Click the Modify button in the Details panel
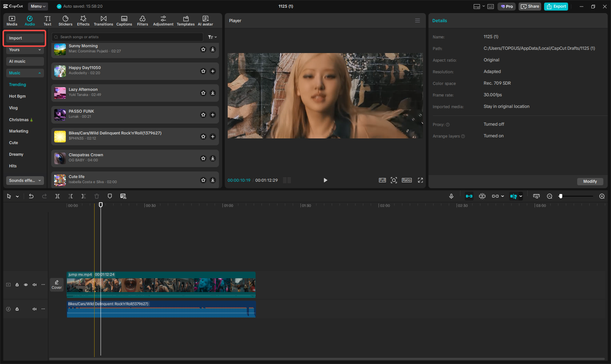Image resolution: width=611 pixels, height=364 pixels. [590, 181]
